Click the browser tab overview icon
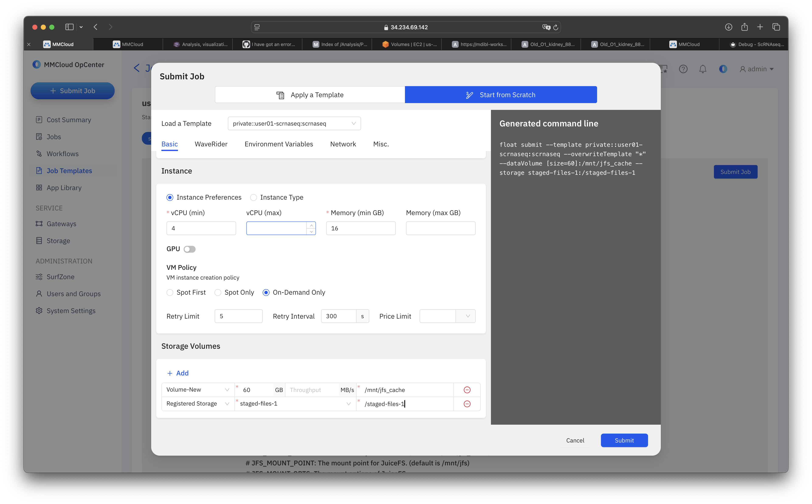812x504 pixels. click(776, 27)
